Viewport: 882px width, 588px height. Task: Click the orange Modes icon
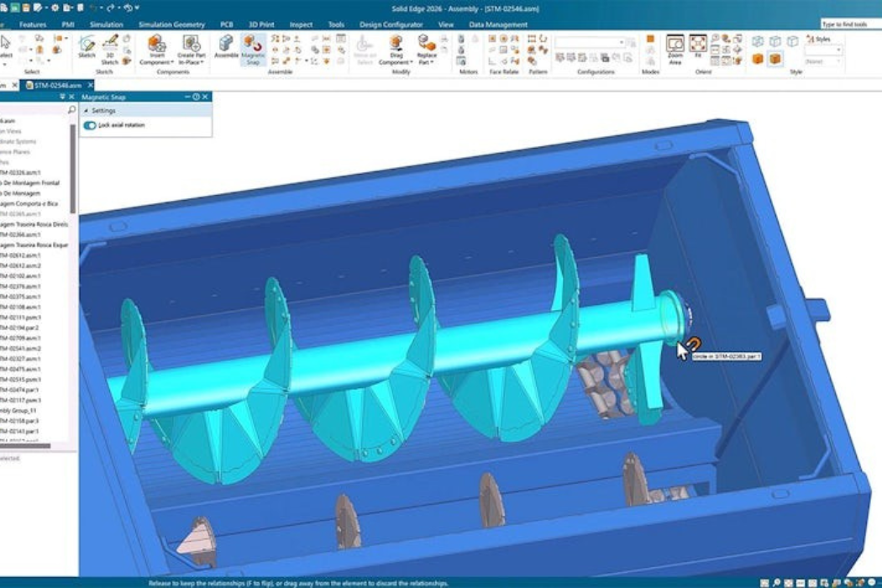point(650,39)
